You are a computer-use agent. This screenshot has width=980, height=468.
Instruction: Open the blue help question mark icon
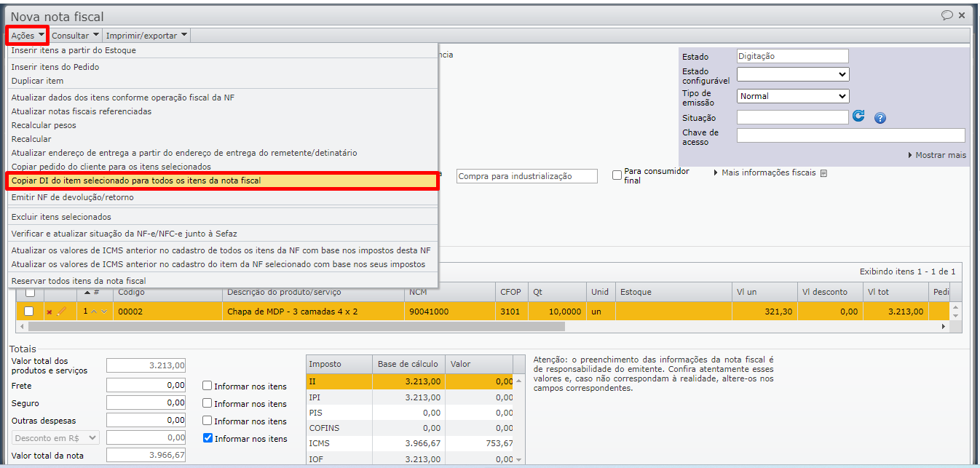click(x=880, y=118)
